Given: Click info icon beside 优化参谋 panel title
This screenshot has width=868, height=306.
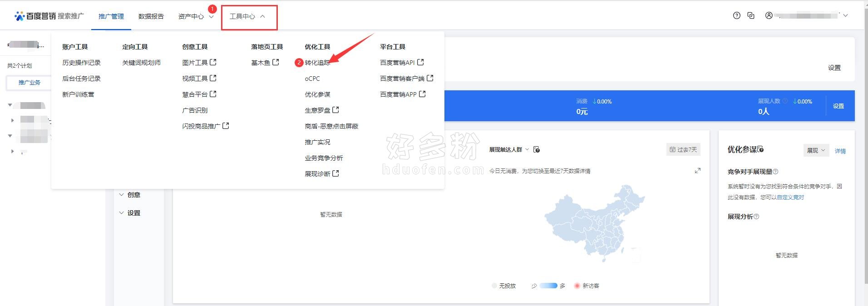Looking at the screenshot, I should pyautogui.click(x=761, y=149).
